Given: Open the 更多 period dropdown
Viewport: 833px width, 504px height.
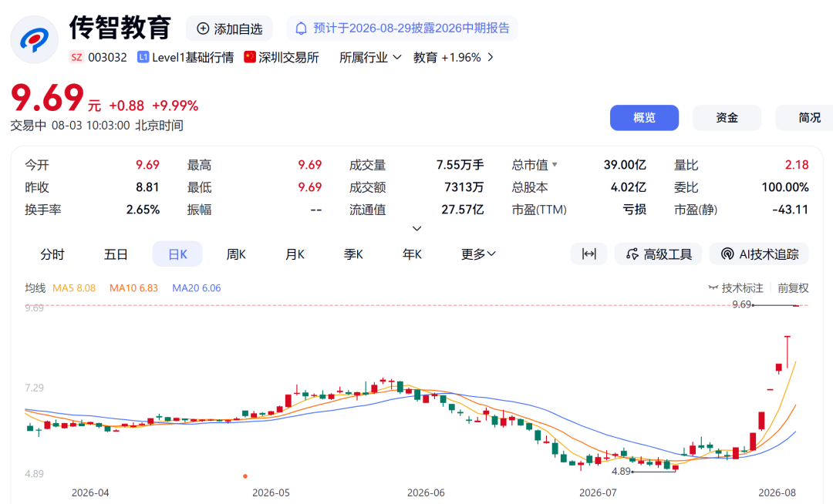Looking at the screenshot, I should coord(478,254).
